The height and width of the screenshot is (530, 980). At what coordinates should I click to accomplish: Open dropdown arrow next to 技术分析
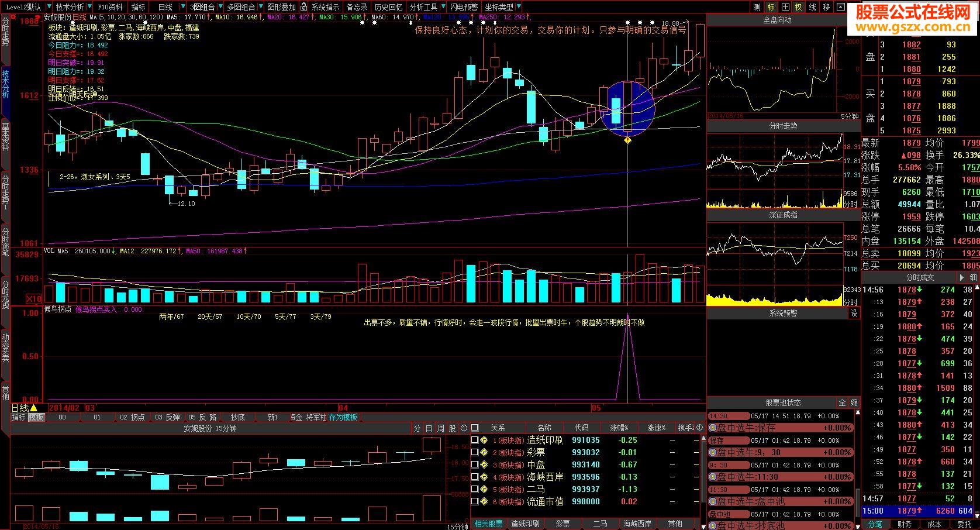point(89,8)
